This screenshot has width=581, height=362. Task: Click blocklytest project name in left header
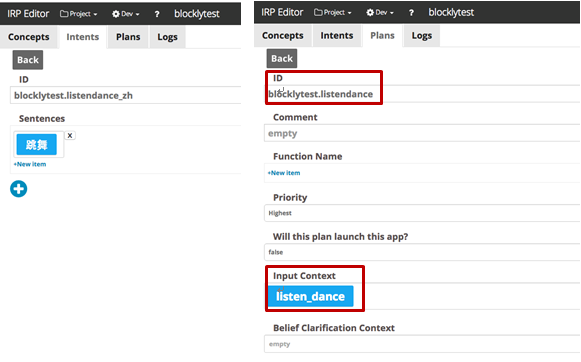click(x=197, y=14)
